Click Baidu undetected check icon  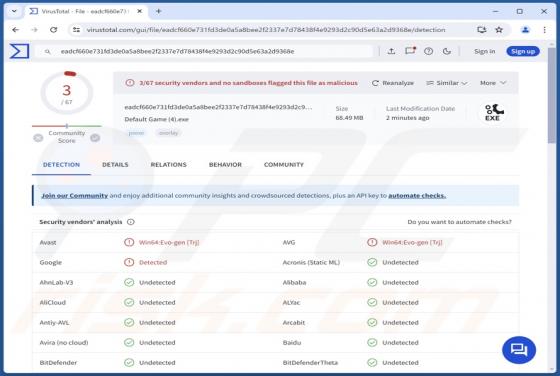click(372, 342)
